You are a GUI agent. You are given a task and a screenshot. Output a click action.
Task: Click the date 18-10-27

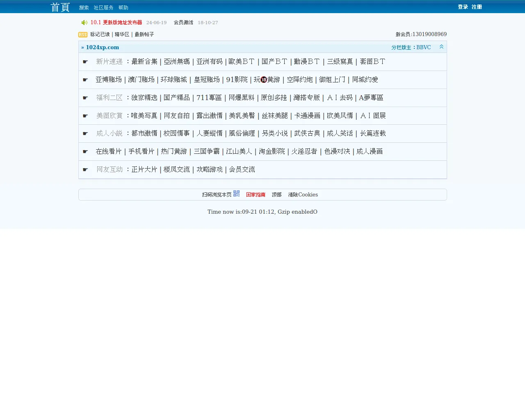[208, 23]
